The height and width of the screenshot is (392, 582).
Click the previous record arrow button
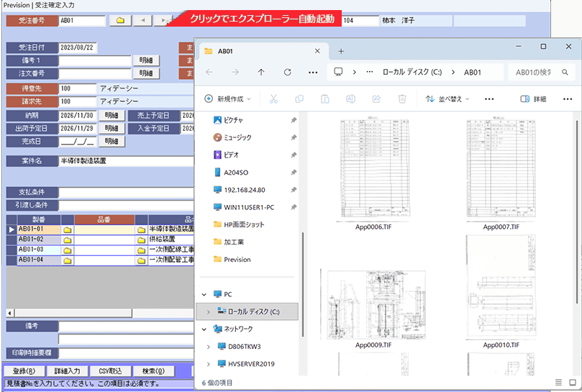point(142,20)
